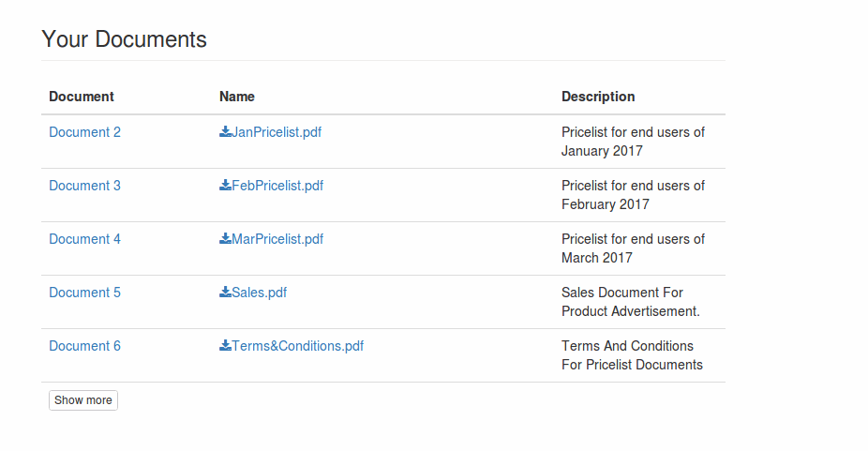Download the JanPricelist.pdf file name link

coord(277,132)
